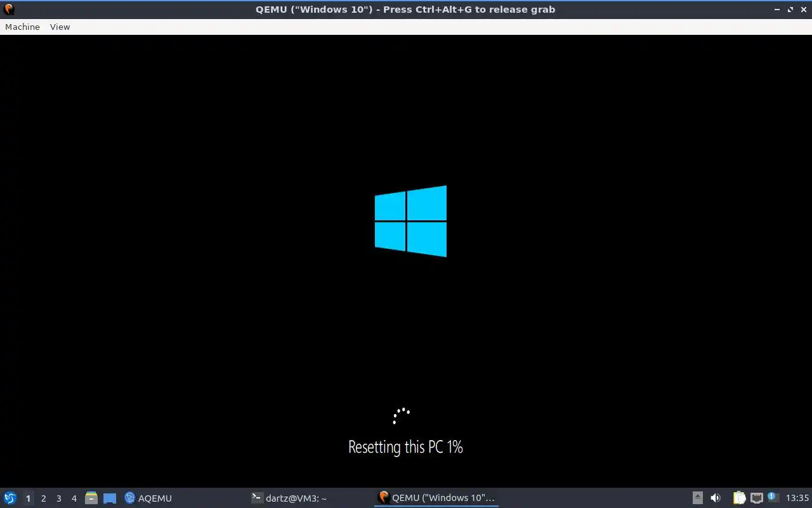This screenshot has width=812, height=508.
Task: Switch to workspace 1
Action: tap(28, 498)
